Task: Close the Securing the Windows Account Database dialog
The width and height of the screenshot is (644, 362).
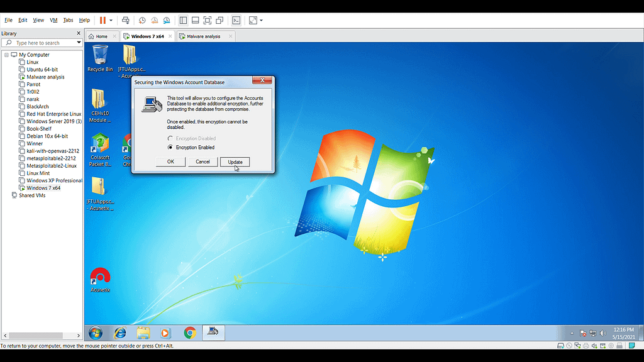Action: point(262,80)
